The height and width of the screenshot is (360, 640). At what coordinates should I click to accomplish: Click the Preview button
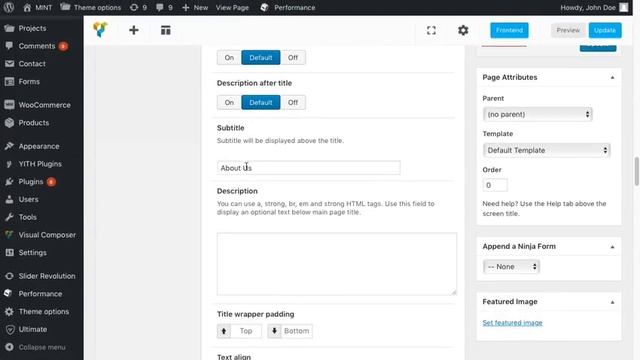pyautogui.click(x=568, y=30)
